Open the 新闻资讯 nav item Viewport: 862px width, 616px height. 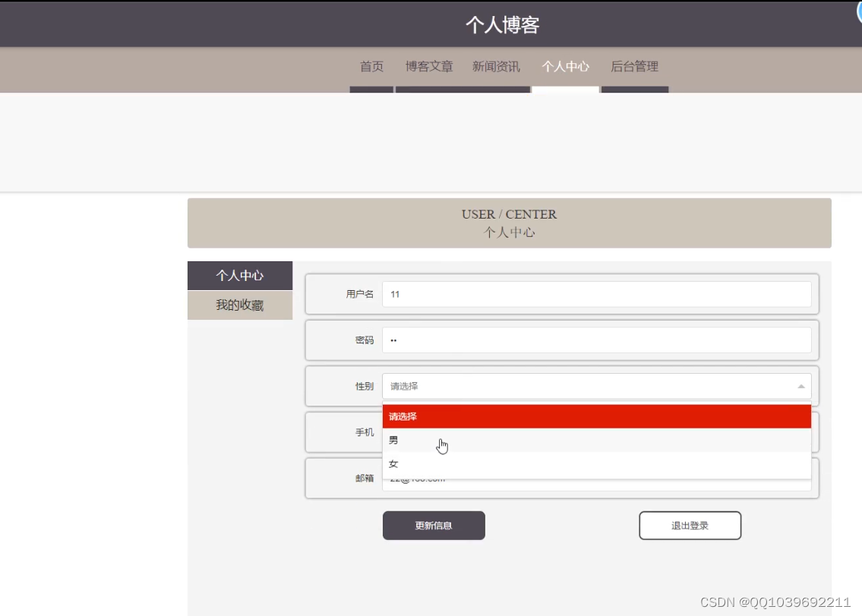pos(496,67)
